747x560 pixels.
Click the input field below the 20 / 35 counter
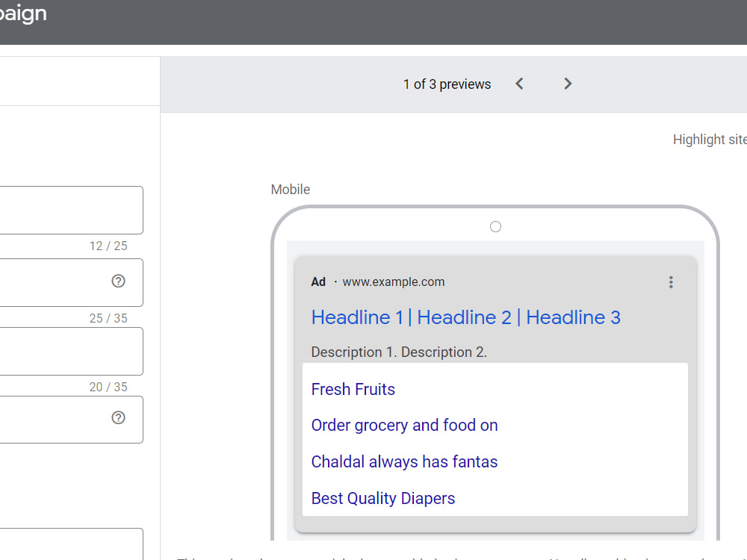[x=72, y=420]
